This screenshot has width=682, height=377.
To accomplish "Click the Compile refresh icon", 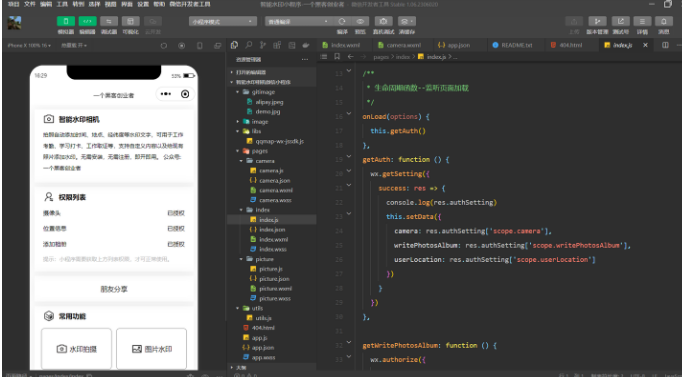I will click(342, 21).
